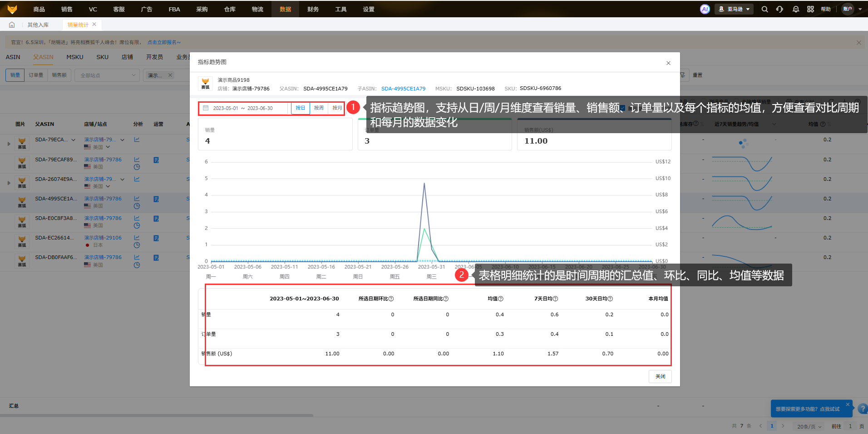Click the note icon for SDA-EC26614 row

[x=156, y=238]
